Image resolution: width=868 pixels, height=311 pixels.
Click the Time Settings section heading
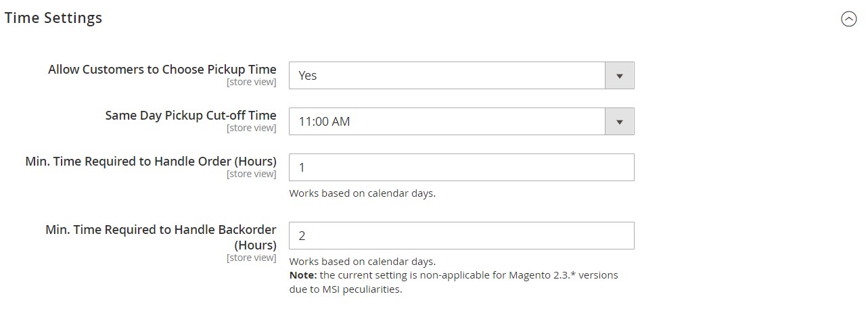(53, 18)
